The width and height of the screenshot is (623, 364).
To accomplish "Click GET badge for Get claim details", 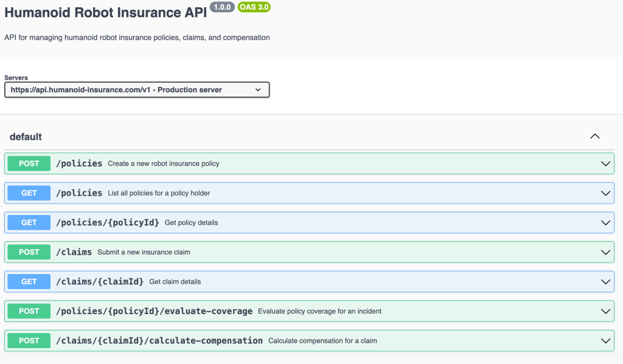I will [29, 282].
